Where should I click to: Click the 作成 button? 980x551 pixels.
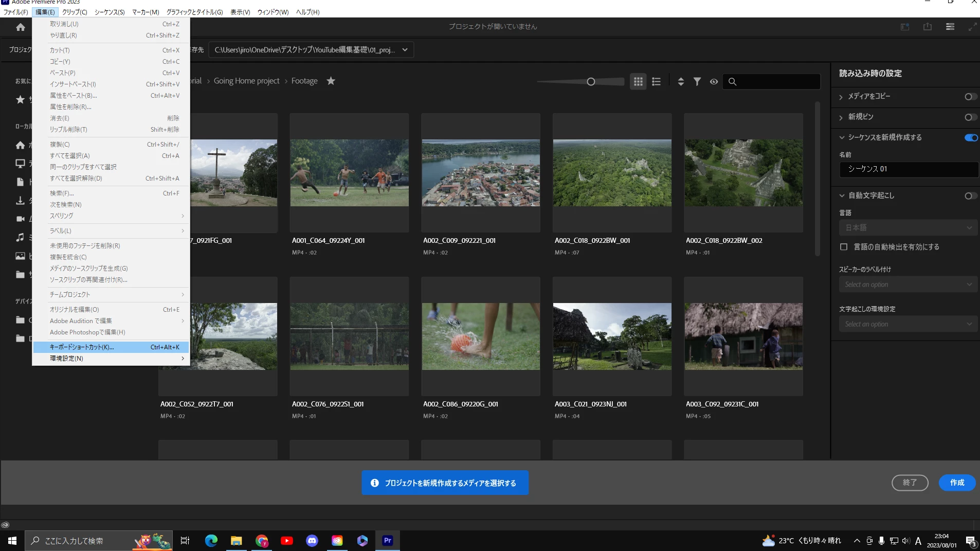(957, 483)
